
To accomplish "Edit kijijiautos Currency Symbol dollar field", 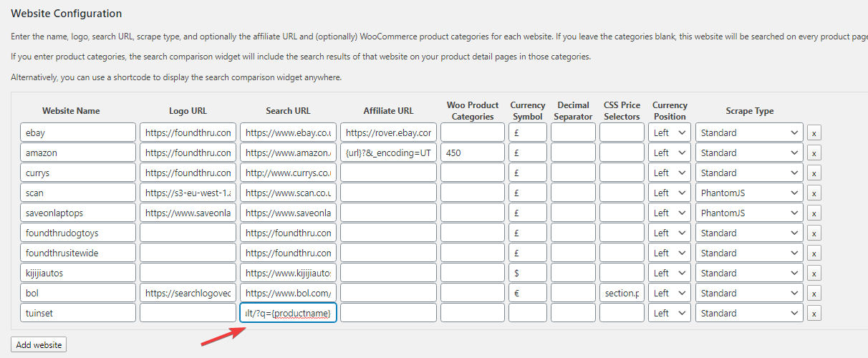I will [x=528, y=273].
